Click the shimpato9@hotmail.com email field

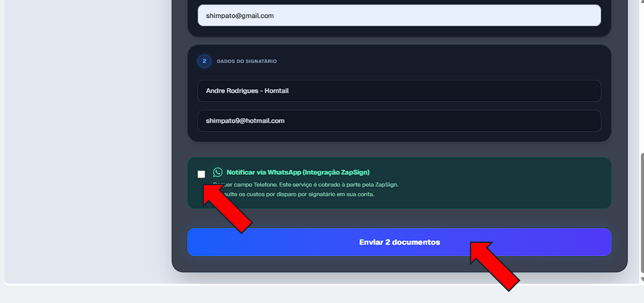click(399, 121)
